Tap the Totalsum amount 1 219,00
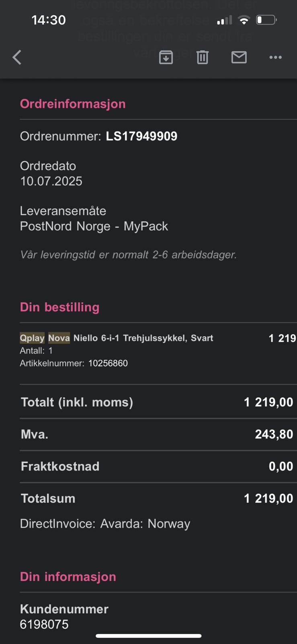This screenshot has height=644, width=297. click(x=268, y=499)
